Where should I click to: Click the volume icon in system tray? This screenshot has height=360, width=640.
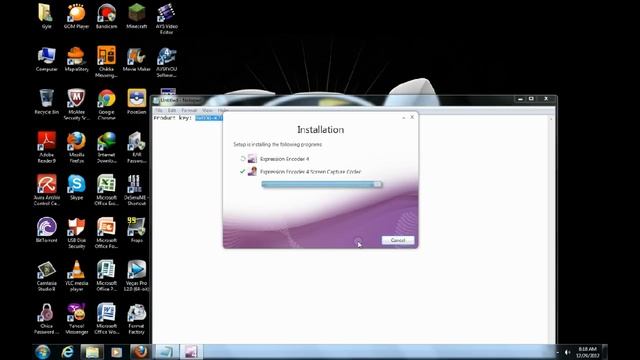click(567, 352)
